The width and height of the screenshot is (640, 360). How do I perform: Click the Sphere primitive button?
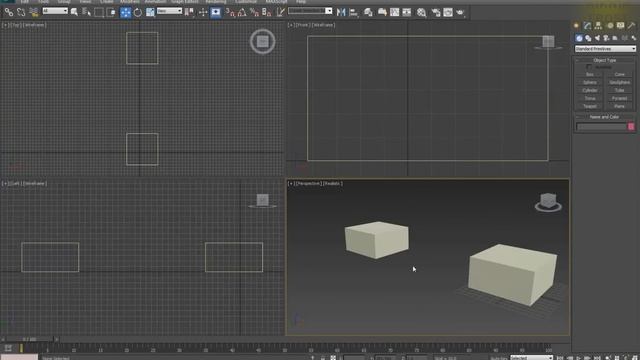coord(590,82)
